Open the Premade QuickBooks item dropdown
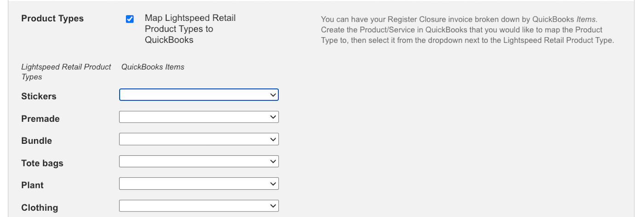This screenshot has width=644, height=217. 199,117
